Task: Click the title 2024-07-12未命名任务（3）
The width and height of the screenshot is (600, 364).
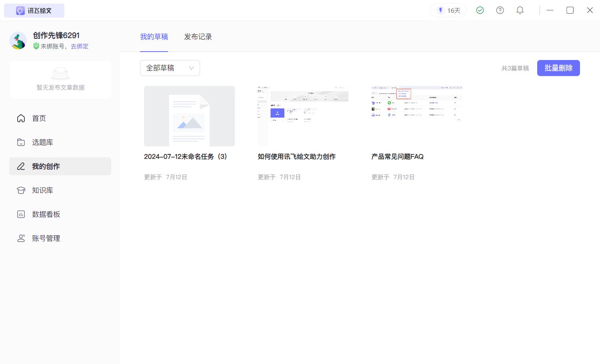Action: coord(186,157)
